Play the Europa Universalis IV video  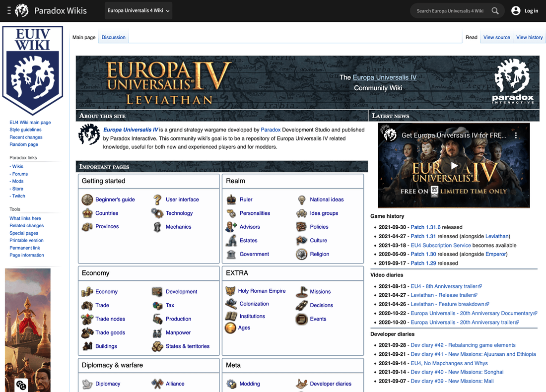(x=454, y=166)
